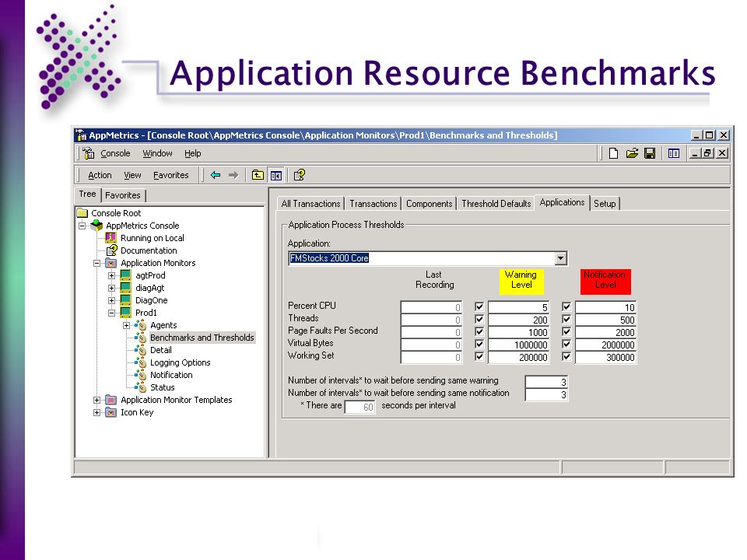Screen dimensions: 747x560
Task: Click the Icon Key folder icon
Action: pos(111,412)
